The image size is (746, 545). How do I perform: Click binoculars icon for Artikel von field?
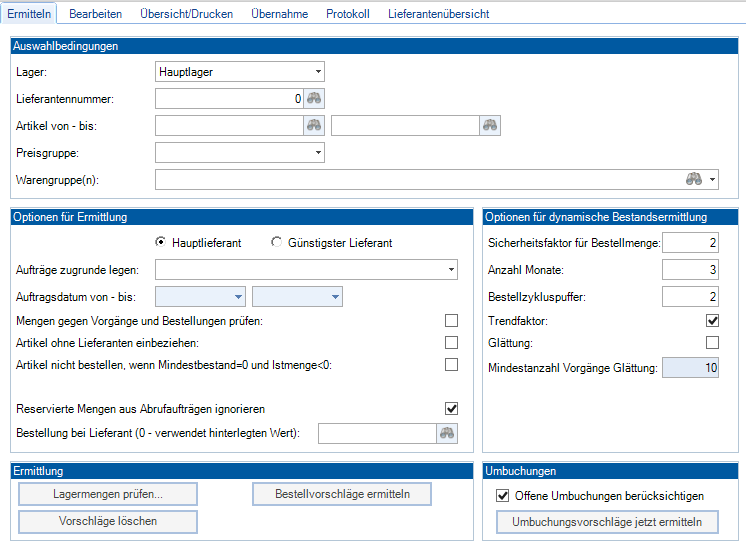[315, 125]
